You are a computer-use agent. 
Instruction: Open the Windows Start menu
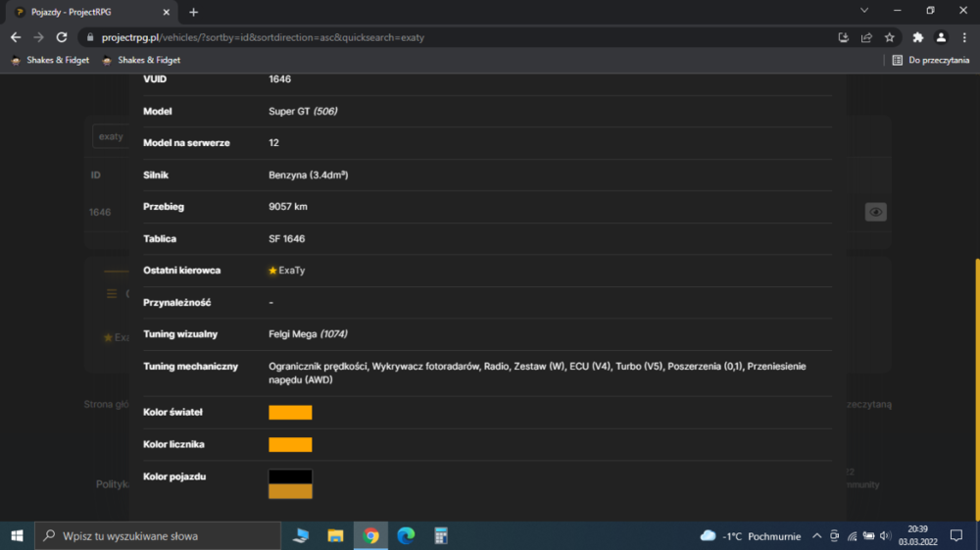17,535
